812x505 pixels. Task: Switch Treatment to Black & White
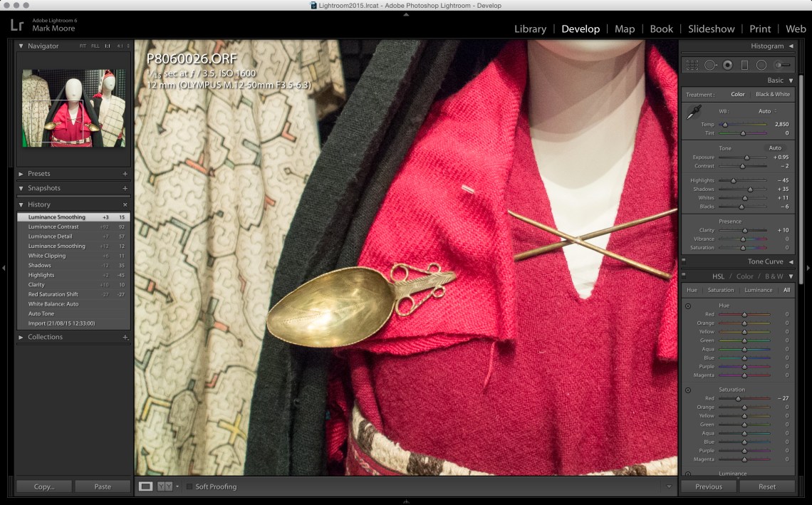click(x=772, y=94)
